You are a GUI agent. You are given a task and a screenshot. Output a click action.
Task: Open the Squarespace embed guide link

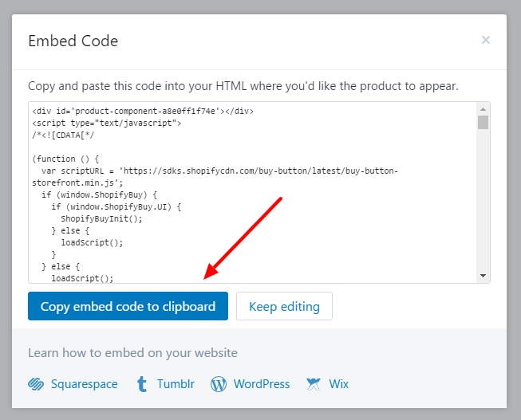tap(84, 384)
